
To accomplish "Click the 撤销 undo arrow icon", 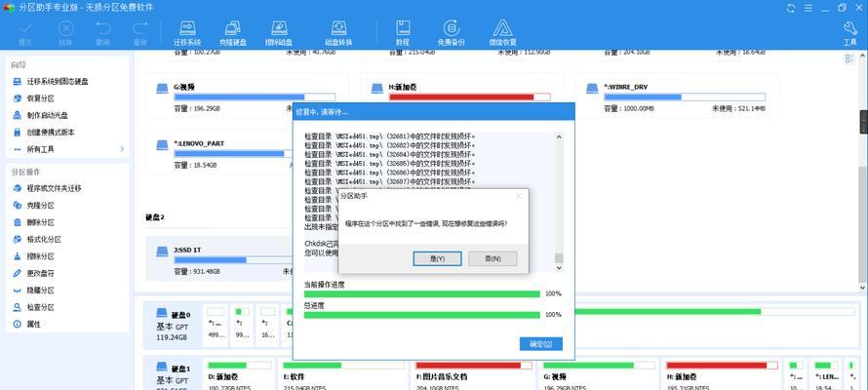I will (x=103, y=28).
